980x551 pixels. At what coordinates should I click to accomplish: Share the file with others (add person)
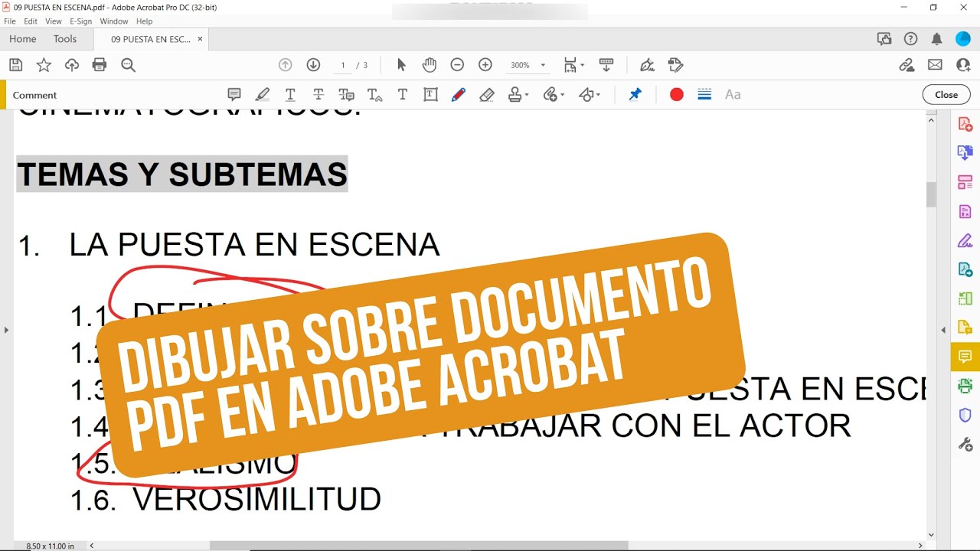click(x=963, y=65)
